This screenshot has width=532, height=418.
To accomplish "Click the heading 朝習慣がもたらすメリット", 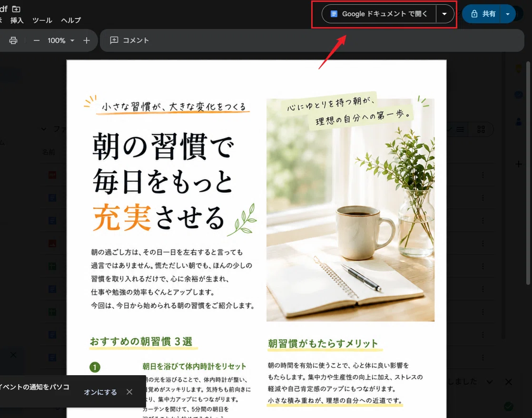I will click(x=323, y=343).
